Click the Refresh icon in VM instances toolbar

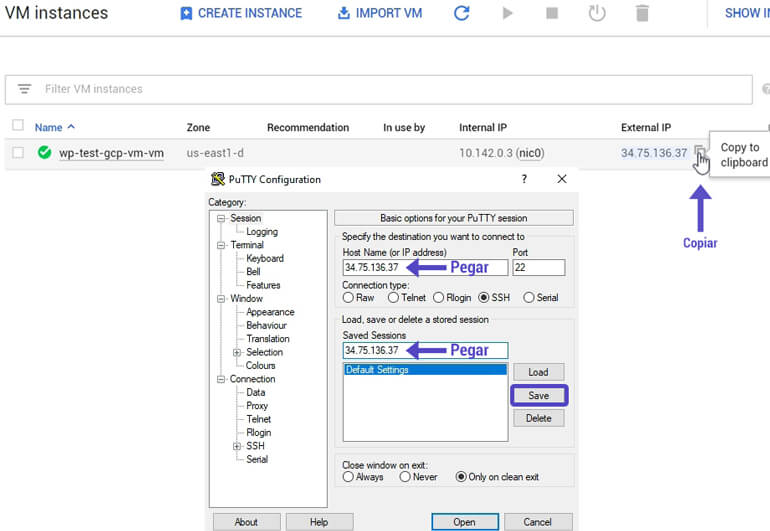(461, 13)
